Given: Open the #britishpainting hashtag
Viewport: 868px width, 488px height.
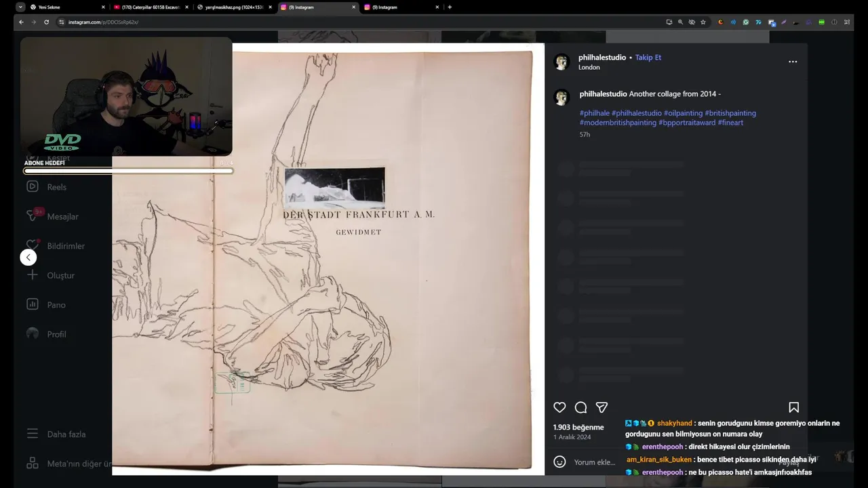Looking at the screenshot, I should click(730, 113).
